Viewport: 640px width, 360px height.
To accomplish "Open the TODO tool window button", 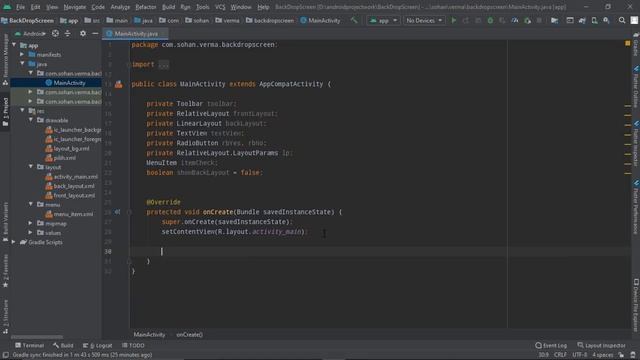I will (x=133, y=345).
